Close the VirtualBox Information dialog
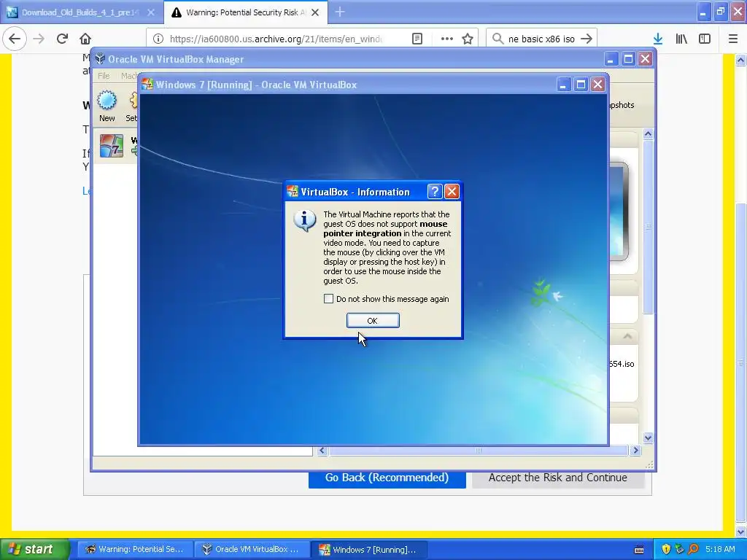The width and height of the screenshot is (747, 560). coord(452,192)
